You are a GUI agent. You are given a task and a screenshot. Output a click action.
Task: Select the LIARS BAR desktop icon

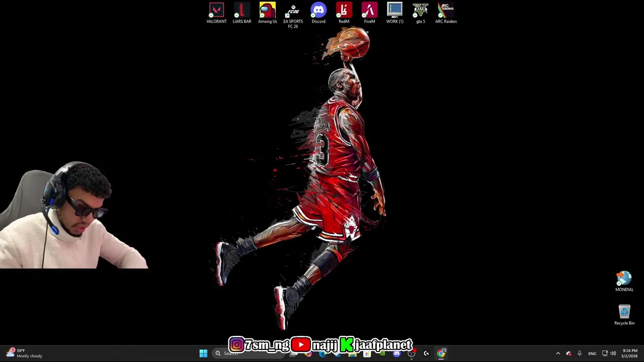242,14
